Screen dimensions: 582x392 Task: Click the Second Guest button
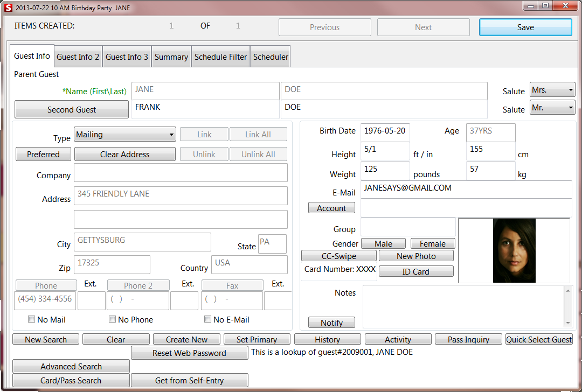point(72,109)
